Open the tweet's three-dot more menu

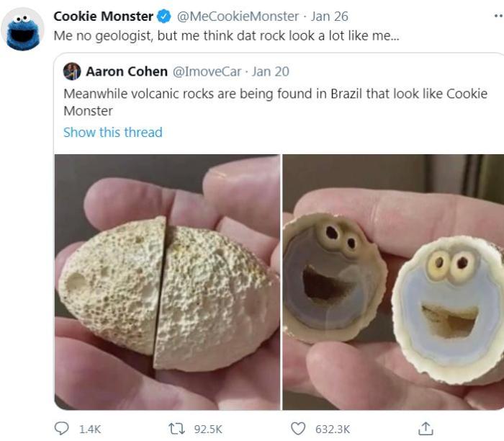(x=498, y=15)
